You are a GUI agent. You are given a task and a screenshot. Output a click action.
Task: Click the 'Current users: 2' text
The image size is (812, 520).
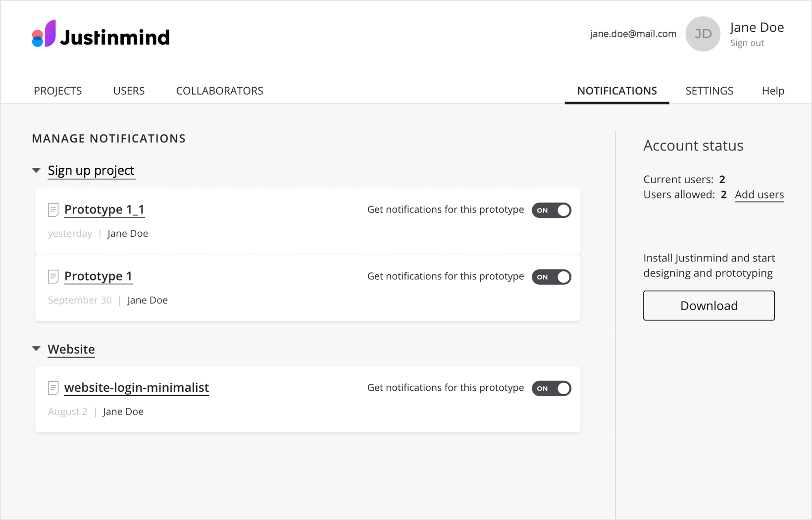tap(684, 179)
